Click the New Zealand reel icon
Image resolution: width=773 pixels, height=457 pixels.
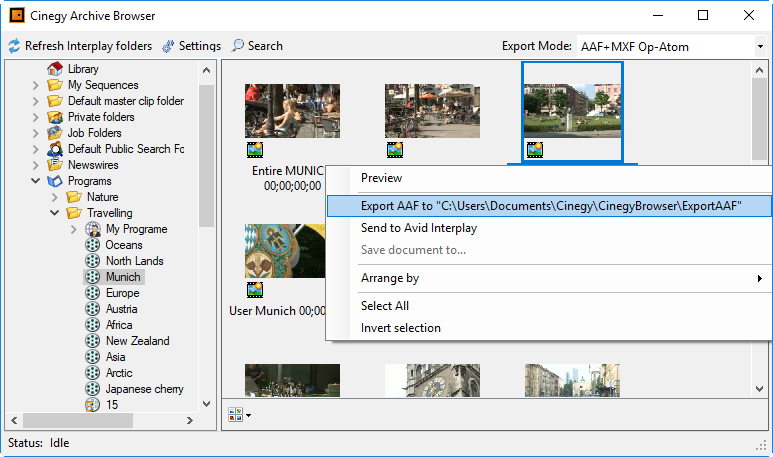point(93,341)
